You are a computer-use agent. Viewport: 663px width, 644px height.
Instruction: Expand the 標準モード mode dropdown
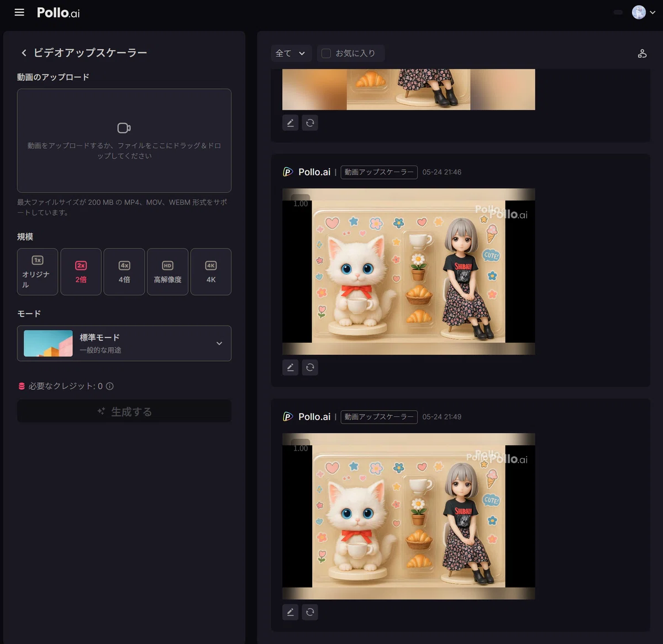click(x=124, y=343)
